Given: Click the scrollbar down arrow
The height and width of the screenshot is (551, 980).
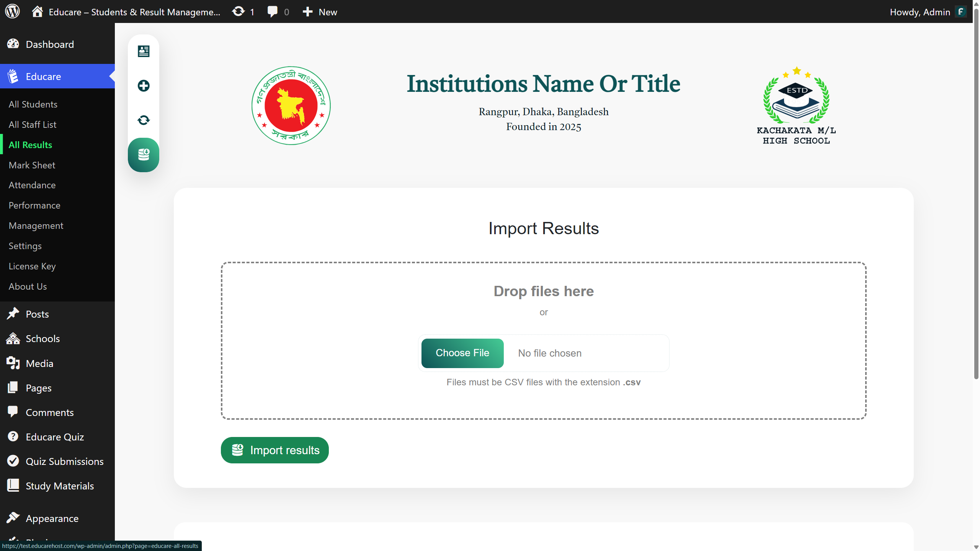Looking at the screenshot, I should pyautogui.click(x=976, y=547).
